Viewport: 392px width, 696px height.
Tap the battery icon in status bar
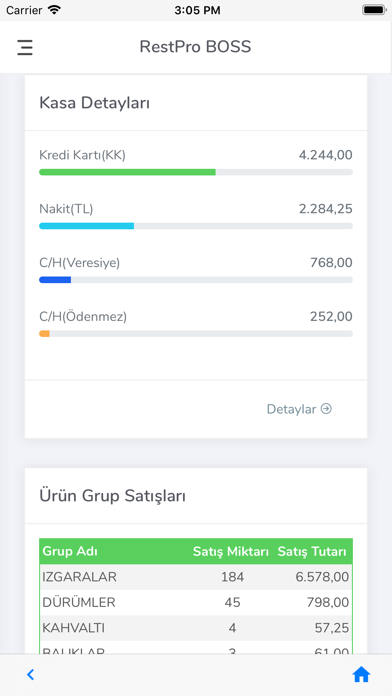pyautogui.click(x=373, y=10)
